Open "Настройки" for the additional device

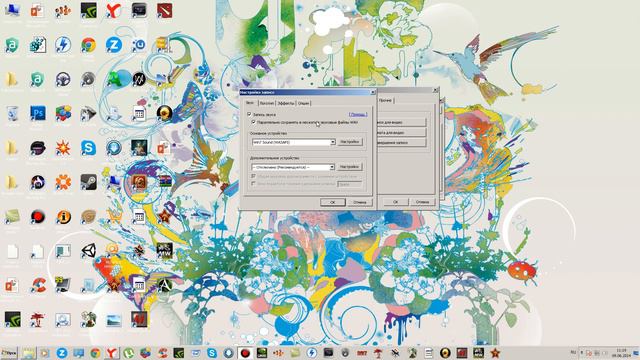coord(350,167)
